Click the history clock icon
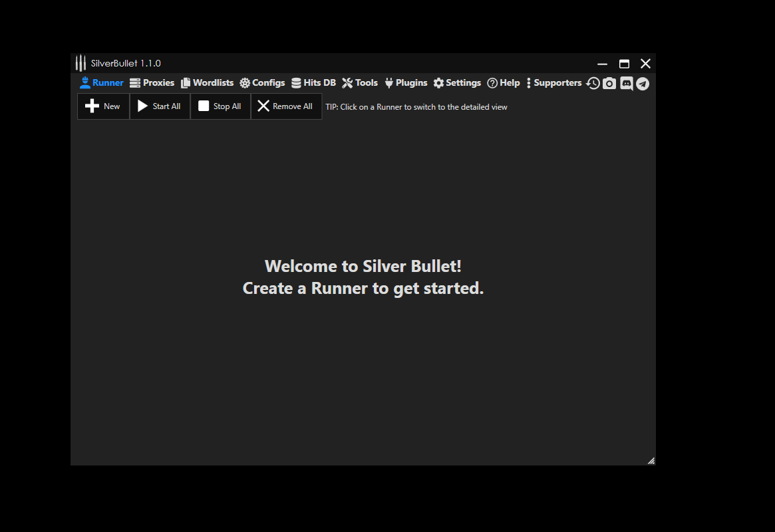Image resolution: width=775 pixels, height=532 pixels. coord(593,84)
